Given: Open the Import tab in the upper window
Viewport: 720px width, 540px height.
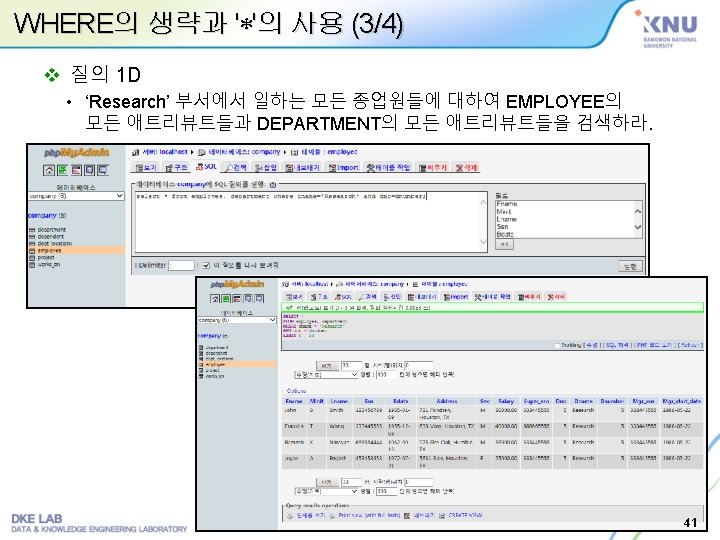Looking at the screenshot, I should [x=343, y=168].
